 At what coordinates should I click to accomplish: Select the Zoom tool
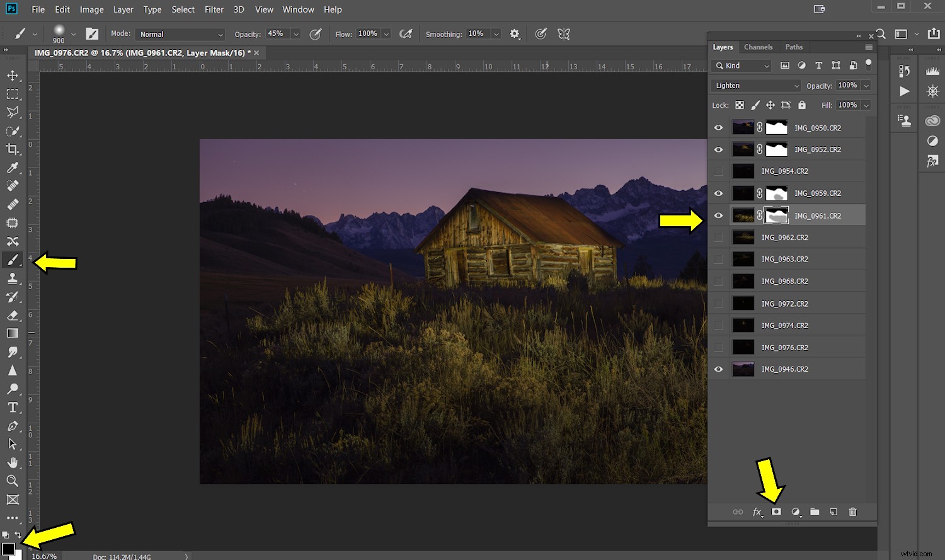coord(13,481)
